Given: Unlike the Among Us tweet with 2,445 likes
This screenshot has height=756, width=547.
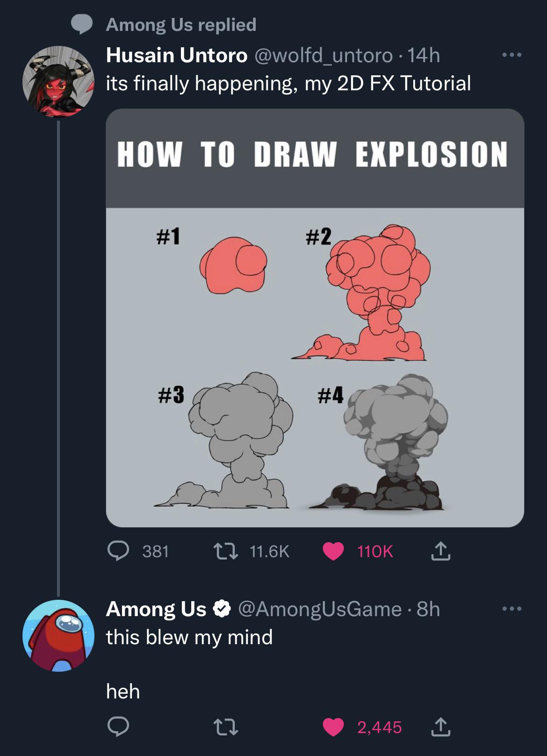Looking at the screenshot, I should [333, 727].
